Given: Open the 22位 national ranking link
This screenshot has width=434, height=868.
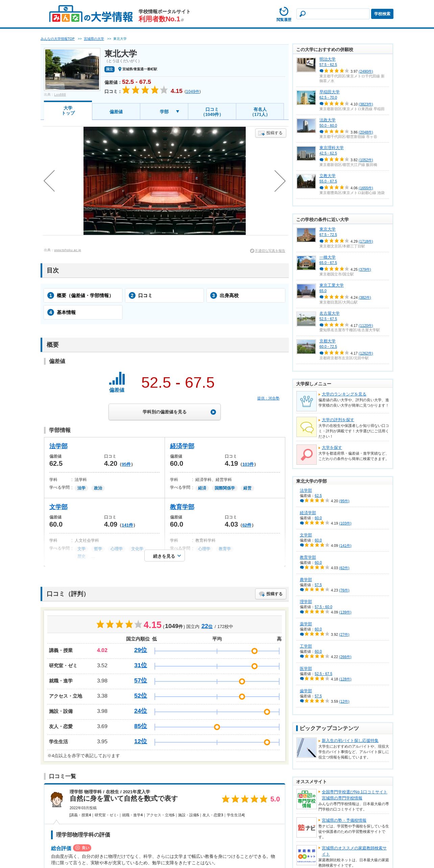Looking at the screenshot, I should 207,626.
